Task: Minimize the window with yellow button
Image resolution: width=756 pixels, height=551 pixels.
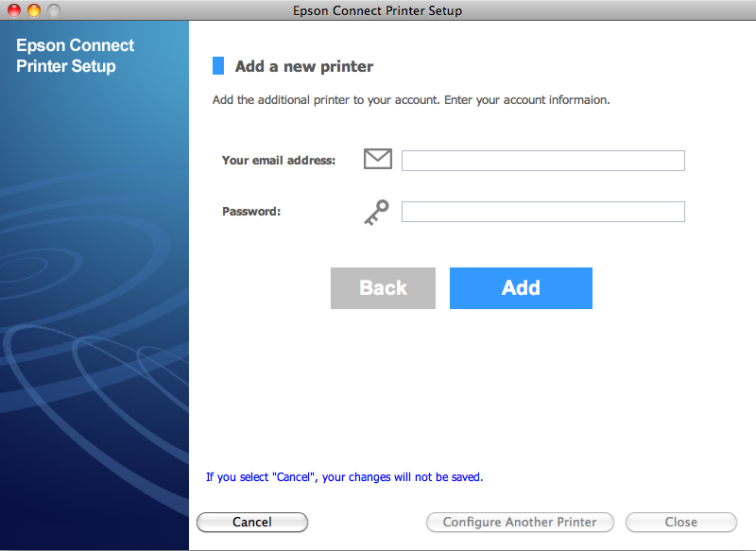Action: (34, 10)
